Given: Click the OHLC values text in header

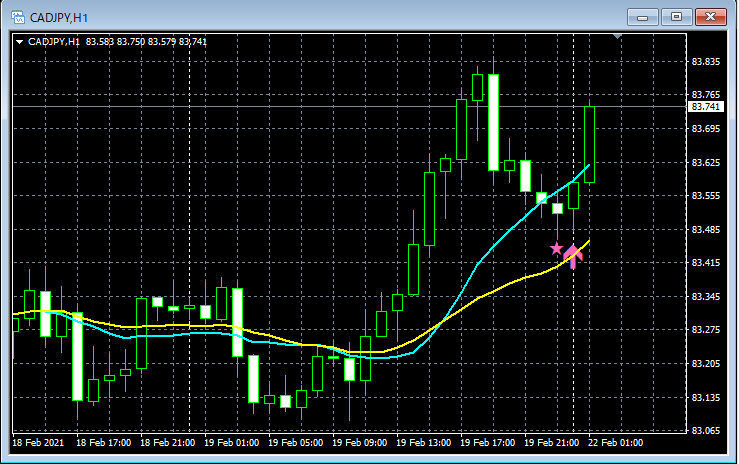Looking at the screenshot, I should [146, 42].
